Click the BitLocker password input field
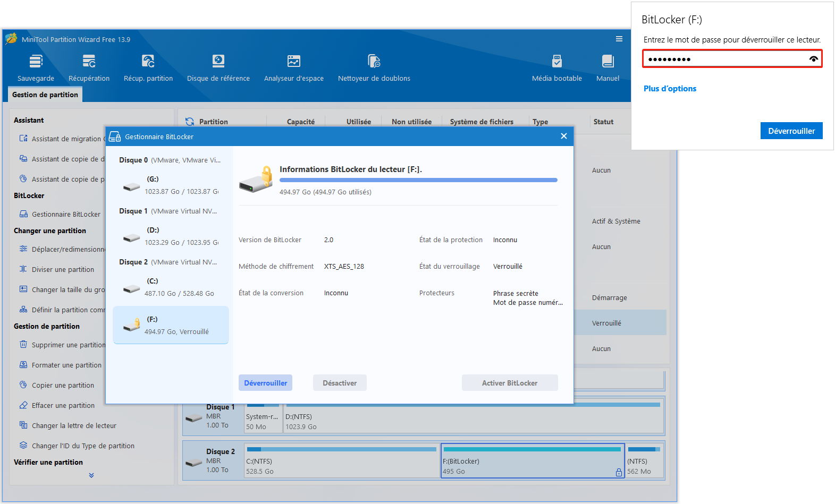Viewport: 835px width, 504px height. click(732, 59)
